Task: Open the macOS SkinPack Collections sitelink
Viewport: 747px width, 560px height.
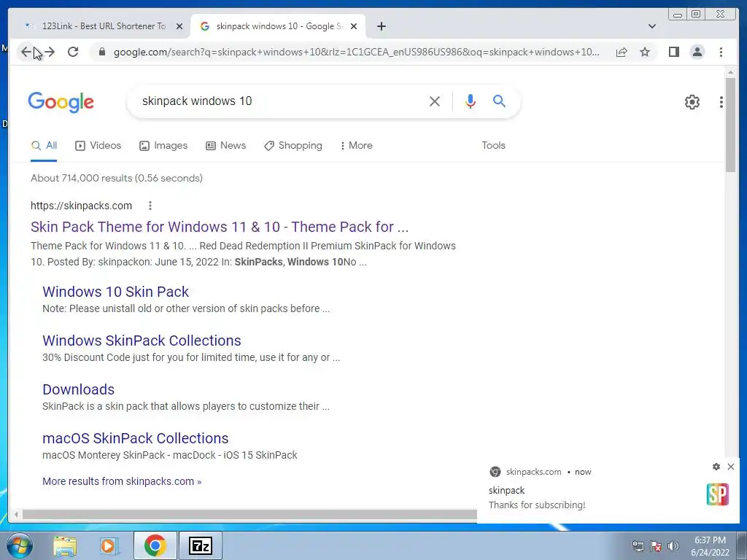Action: pos(135,438)
